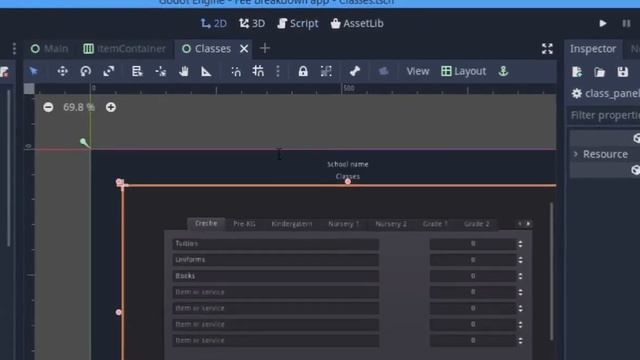This screenshot has height=360, width=640.
Task: Group the selected node's children
Action: tap(326, 71)
